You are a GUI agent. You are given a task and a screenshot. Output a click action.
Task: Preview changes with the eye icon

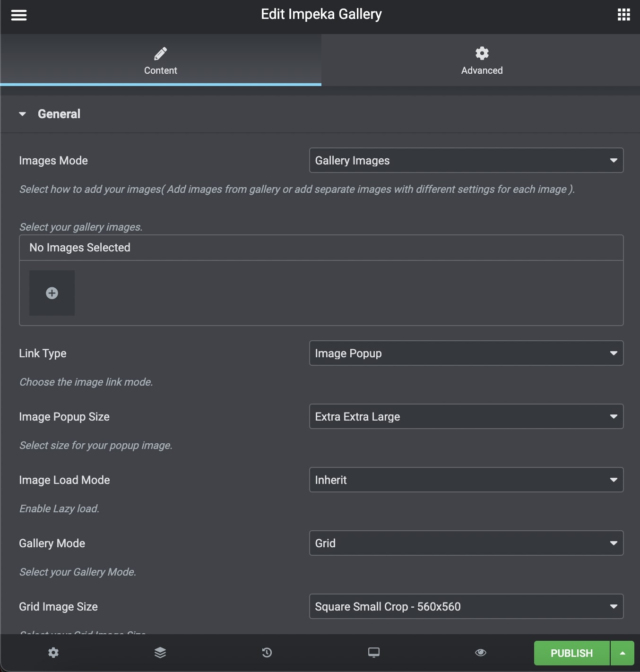[x=481, y=653]
